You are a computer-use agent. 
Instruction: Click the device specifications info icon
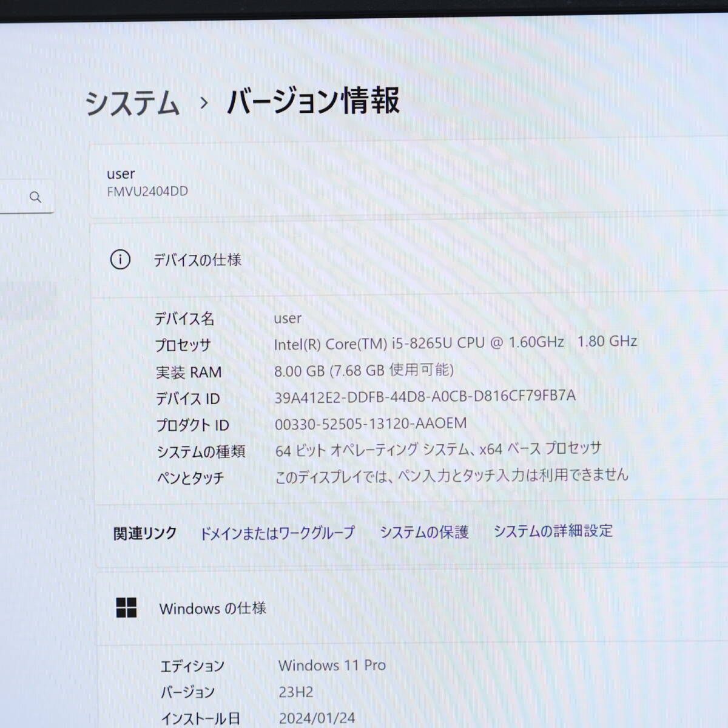pyautogui.click(x=120, y=260)
